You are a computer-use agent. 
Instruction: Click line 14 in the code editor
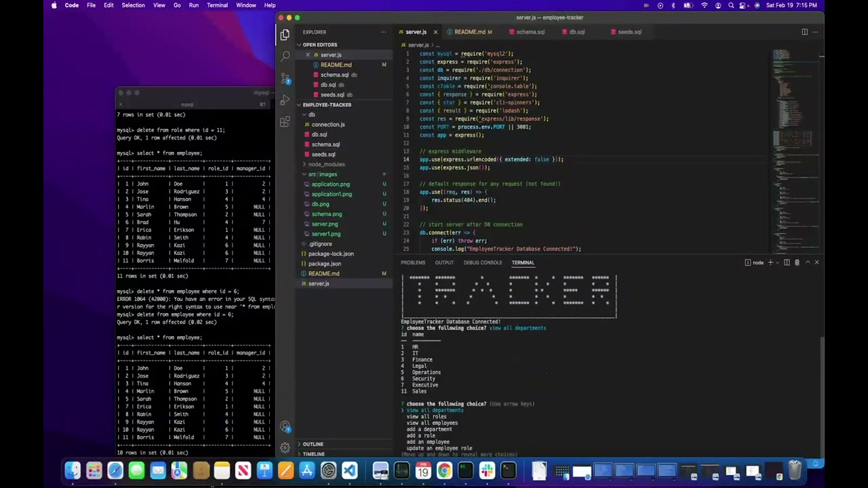tap(492, 159)
